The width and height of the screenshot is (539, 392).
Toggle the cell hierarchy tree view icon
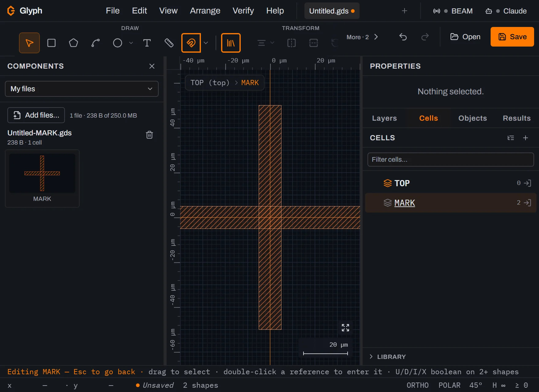pyautogui.click(x=511, y=138)
